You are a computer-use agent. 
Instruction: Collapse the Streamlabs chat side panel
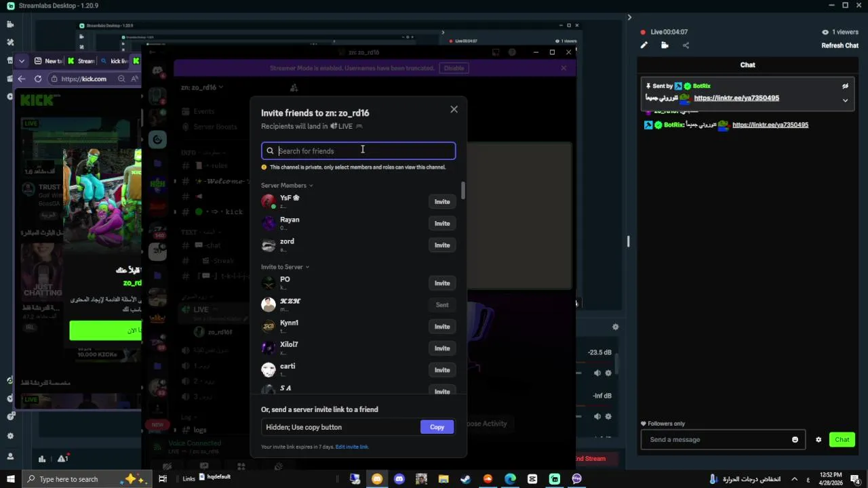[x=629, y=17]
